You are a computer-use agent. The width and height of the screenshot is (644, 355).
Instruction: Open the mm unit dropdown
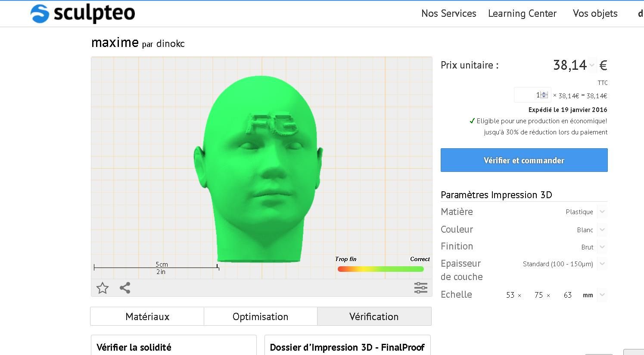click(602, 295)
